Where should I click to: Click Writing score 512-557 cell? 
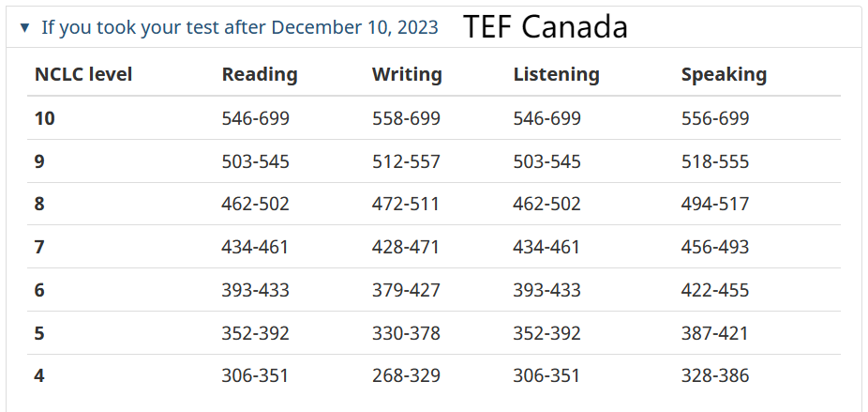406,161
